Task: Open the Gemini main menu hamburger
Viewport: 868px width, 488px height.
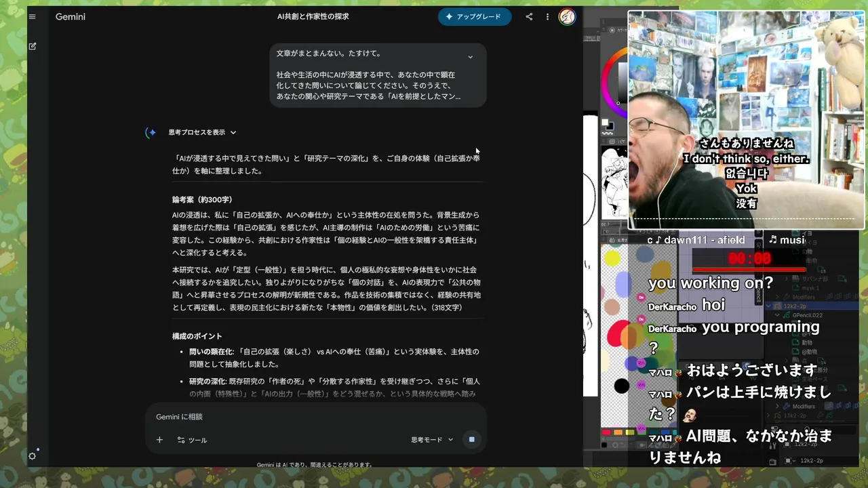Action: [x=32, y=17]
